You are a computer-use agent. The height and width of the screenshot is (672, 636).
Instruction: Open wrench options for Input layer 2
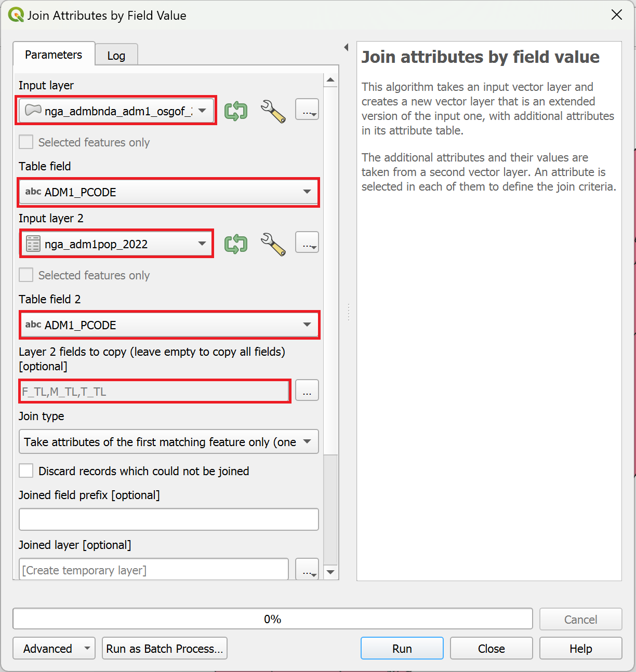click(x=273, y=244)
